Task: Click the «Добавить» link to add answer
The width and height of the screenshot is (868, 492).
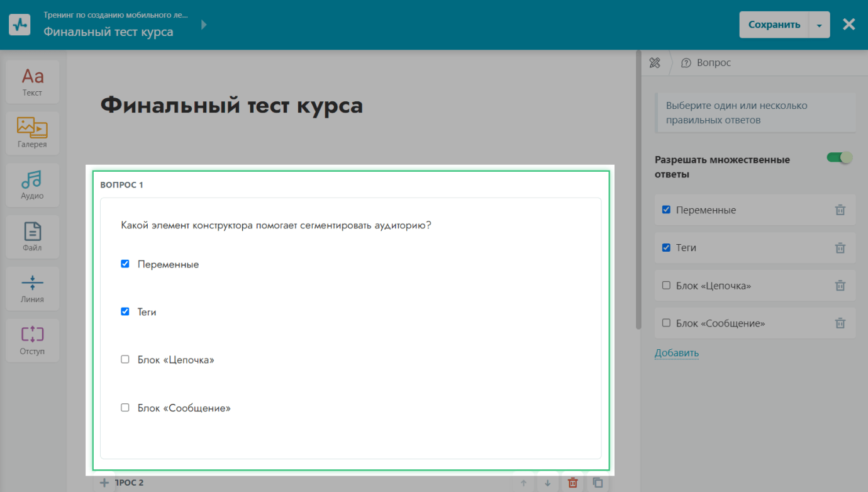Action: tap(676, 353)
